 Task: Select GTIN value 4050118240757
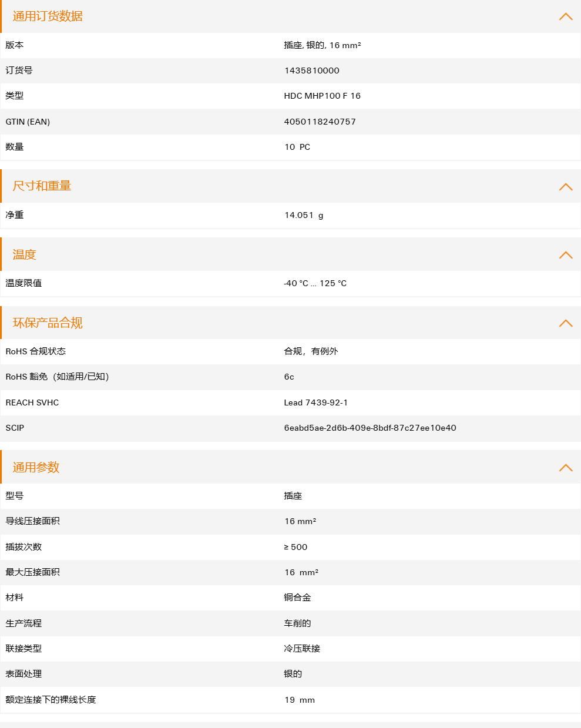point(320,122)
